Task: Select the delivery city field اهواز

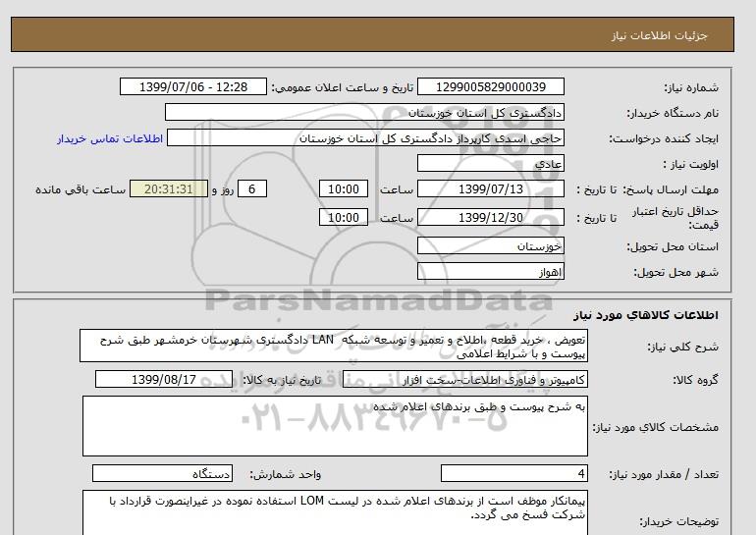Action: point(490,271)
